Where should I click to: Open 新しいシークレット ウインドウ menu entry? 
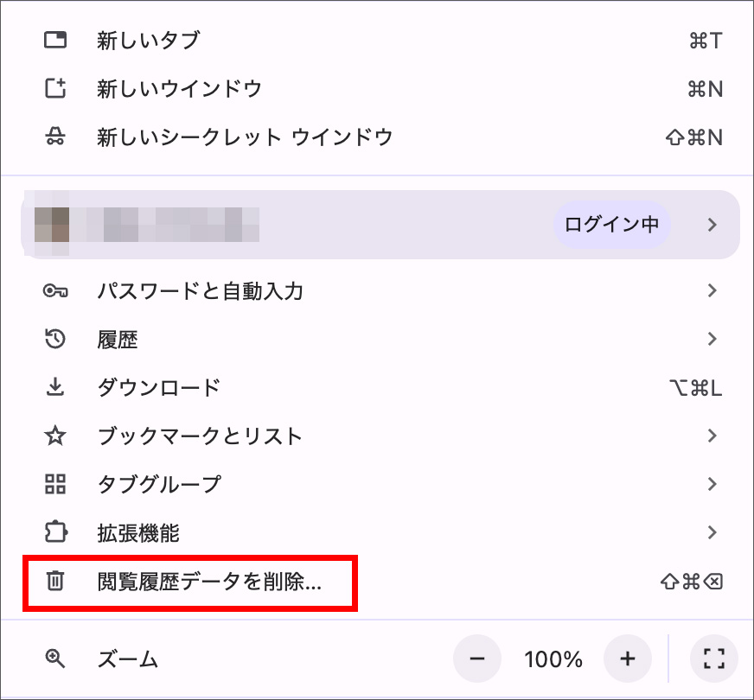[x=245, y=137]
